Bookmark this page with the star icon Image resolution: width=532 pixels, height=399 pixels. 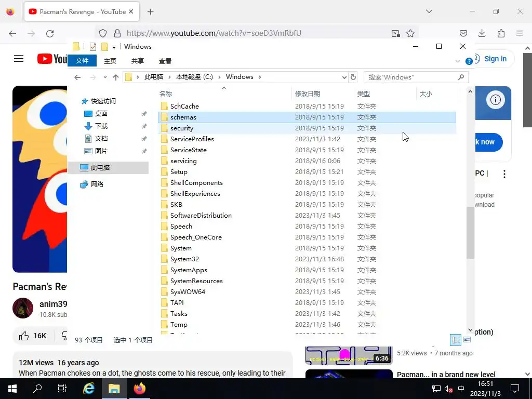click(410, 33)
